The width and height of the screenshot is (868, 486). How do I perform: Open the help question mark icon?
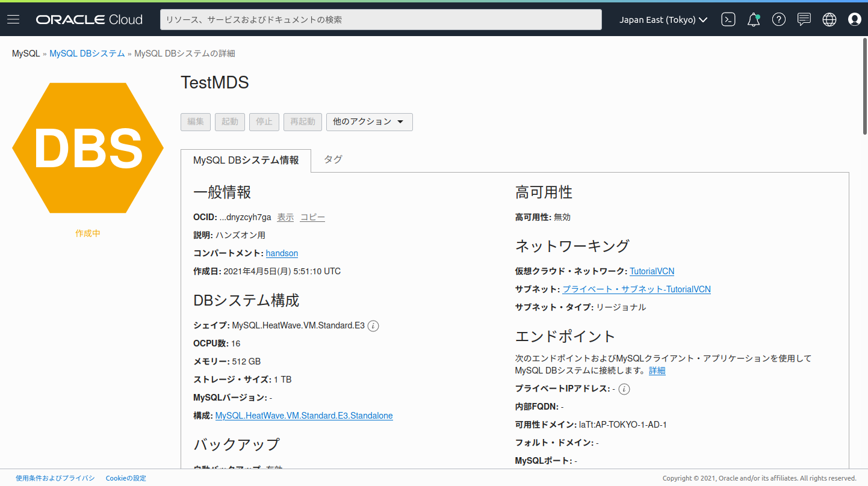779,20
